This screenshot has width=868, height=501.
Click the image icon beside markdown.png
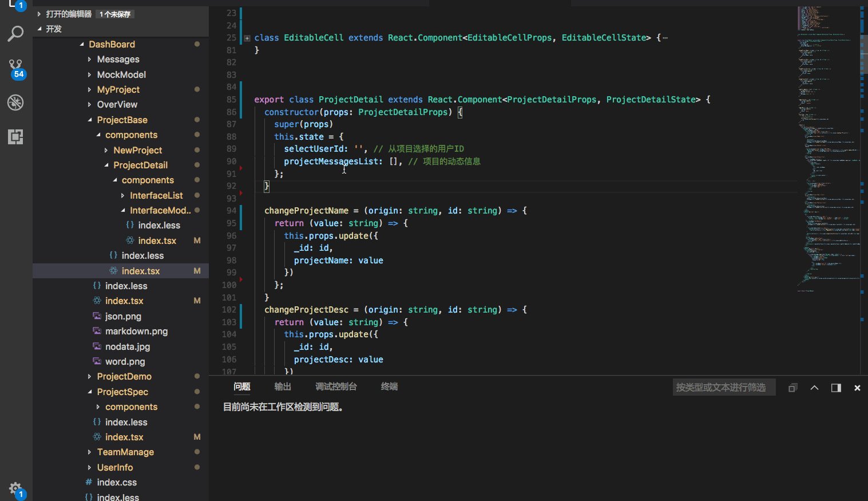pyautogui.click(x=97, y=331)
